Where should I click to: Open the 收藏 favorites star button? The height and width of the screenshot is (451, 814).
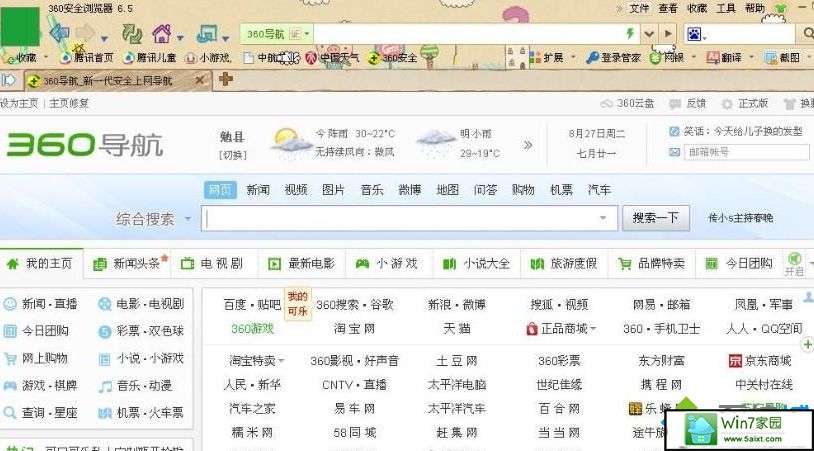click(x=20, y=58)
